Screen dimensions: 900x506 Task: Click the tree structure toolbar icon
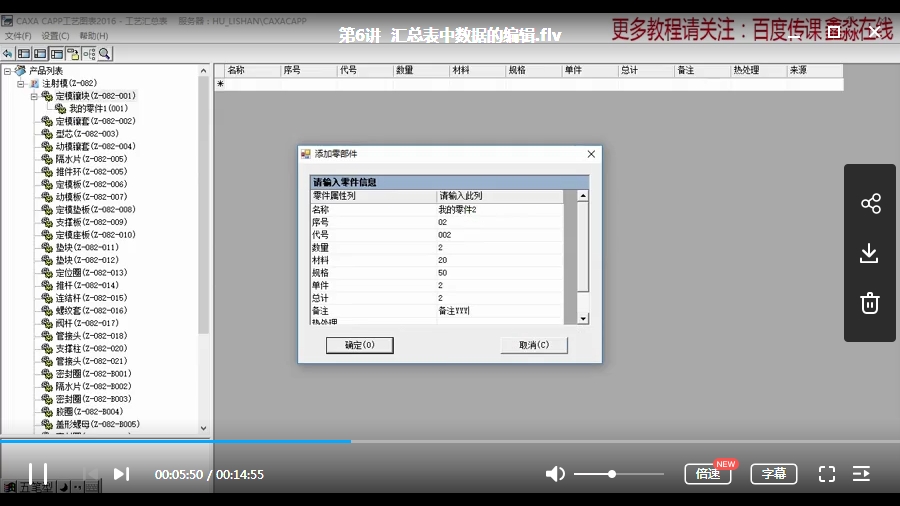[89, 54]
